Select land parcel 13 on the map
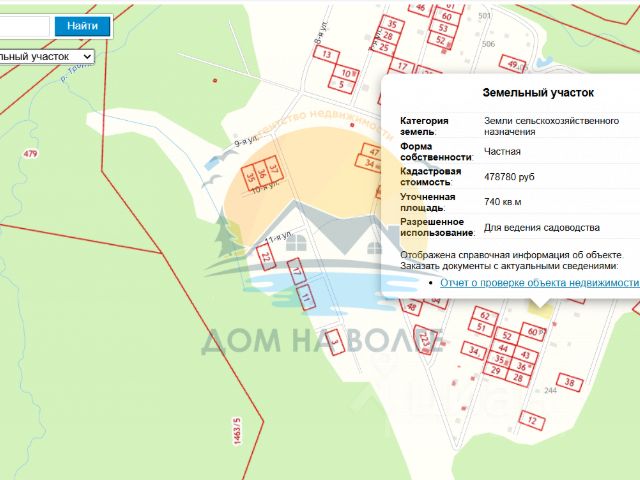This screenshot has height=480, width=640. point(327,54)
